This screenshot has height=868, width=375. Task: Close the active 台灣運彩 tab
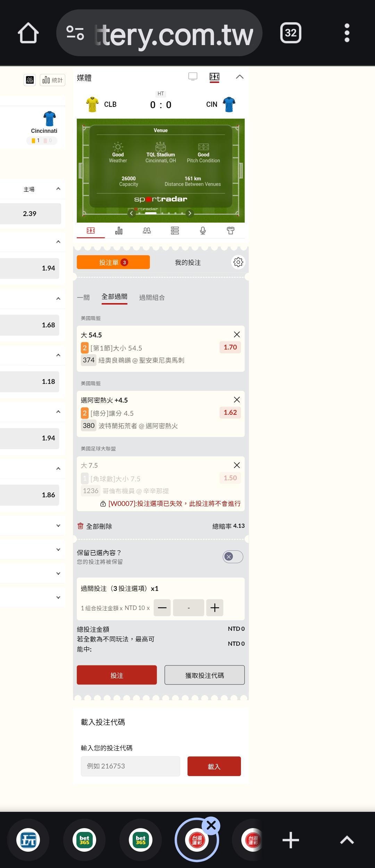tap(211, 825)
